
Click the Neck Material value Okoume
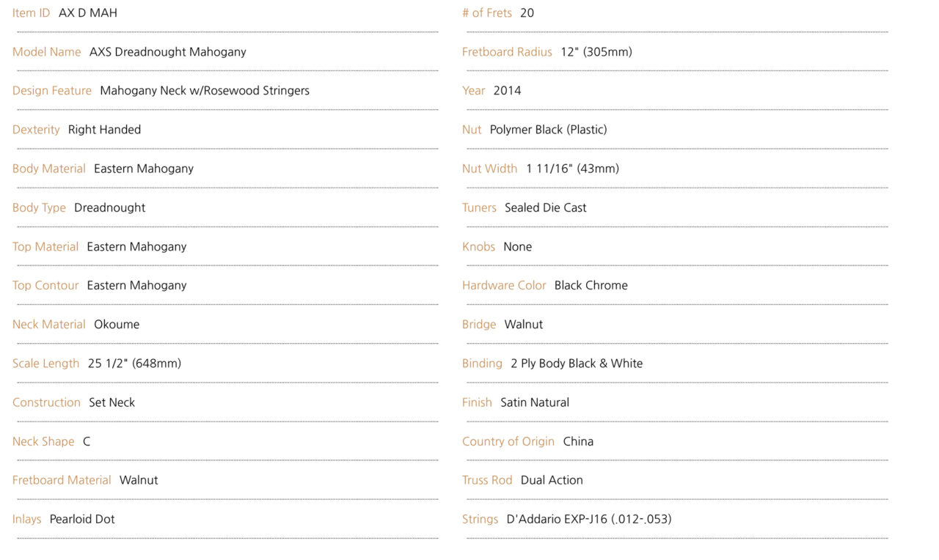pyautogui.click(x=117, y=324)
